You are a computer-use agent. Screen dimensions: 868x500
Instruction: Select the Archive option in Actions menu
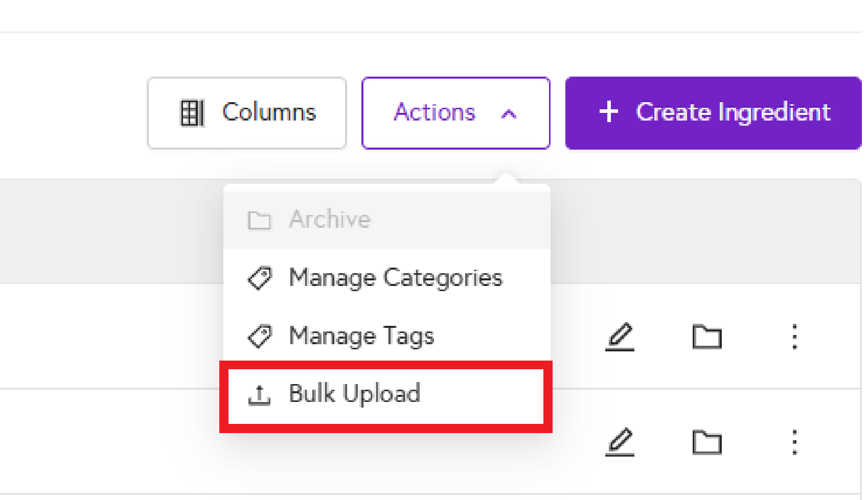tap(330, 220)
